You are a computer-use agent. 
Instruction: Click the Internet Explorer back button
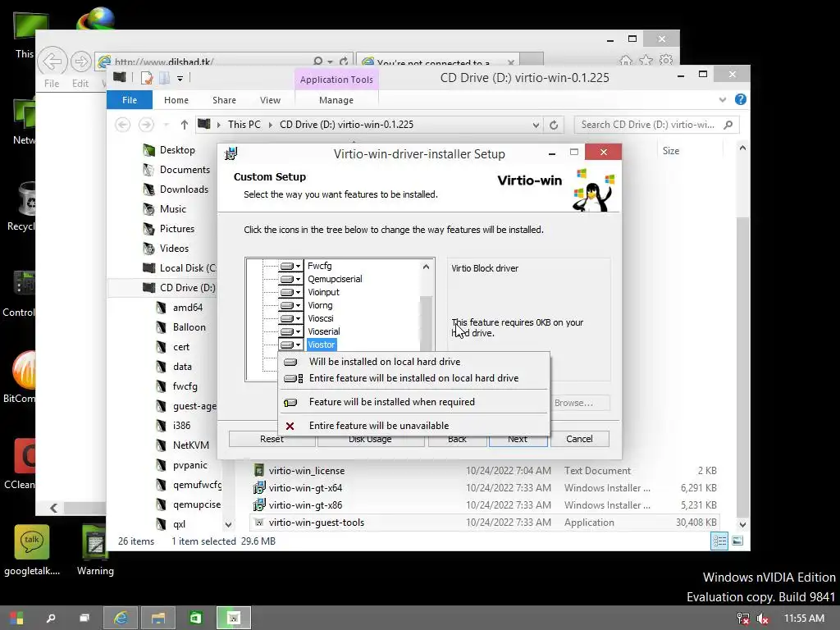pos(52,62)
